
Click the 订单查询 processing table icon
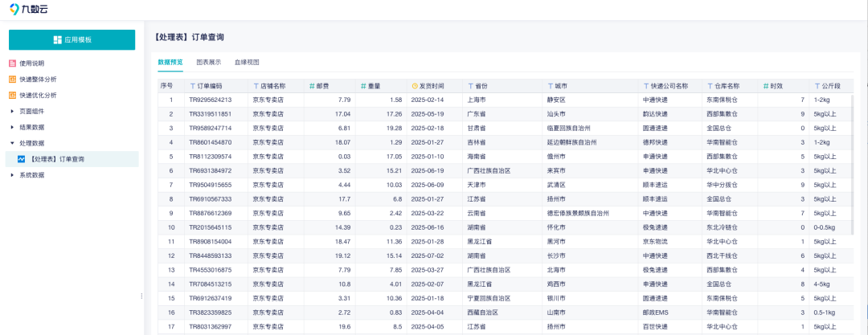[22, 159]
